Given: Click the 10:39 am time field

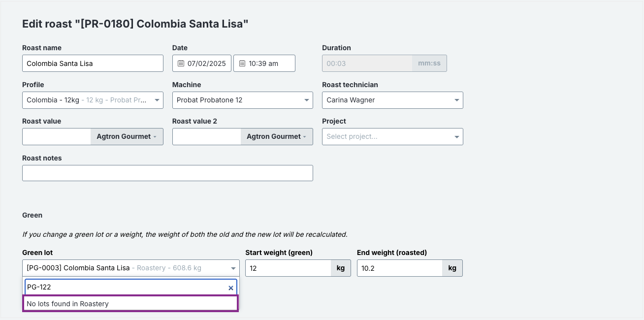Looking at the screenshot, I should [264, 64].
